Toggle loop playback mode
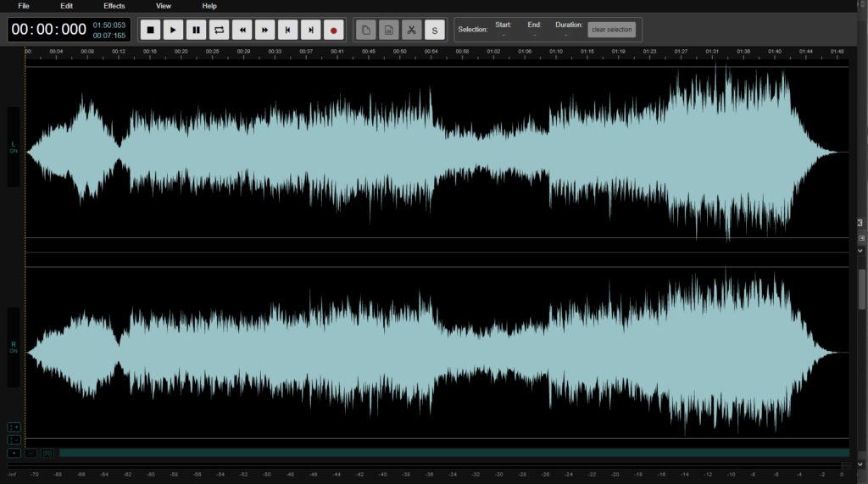 [219, 31]
